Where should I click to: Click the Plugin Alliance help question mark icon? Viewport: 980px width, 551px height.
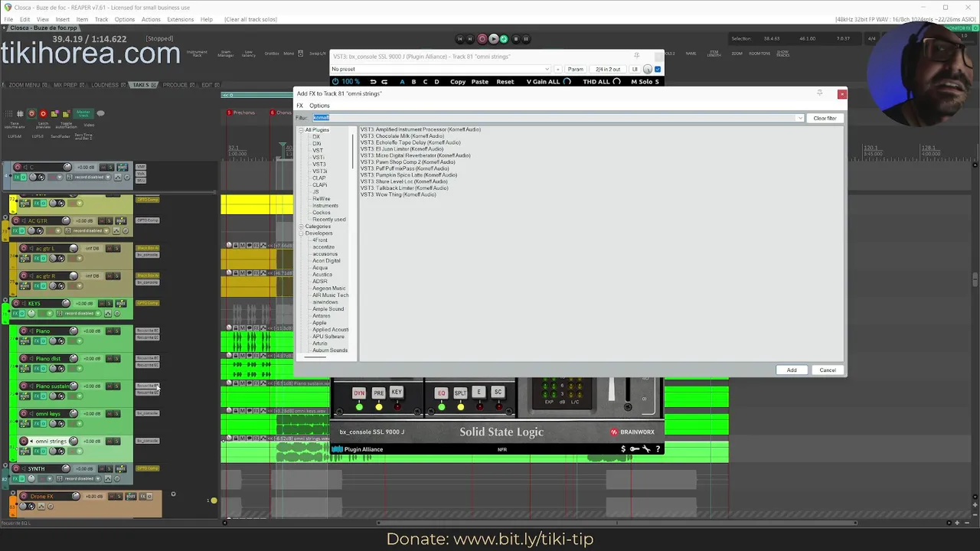pos(658,449)
